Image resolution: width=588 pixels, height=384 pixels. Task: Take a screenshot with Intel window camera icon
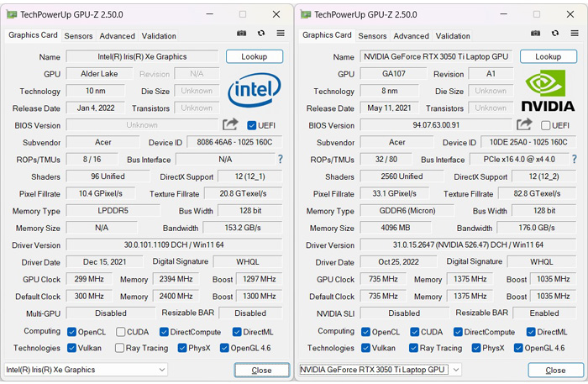coord(242,34)
